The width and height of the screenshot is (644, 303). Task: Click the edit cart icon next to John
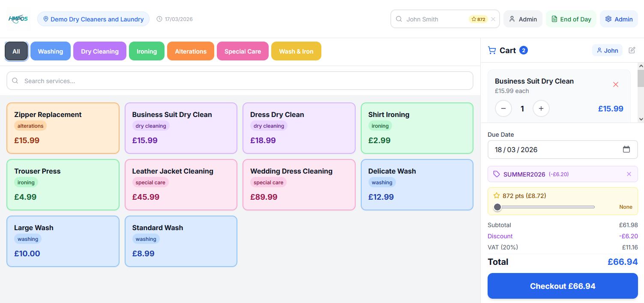coord(632,51)
